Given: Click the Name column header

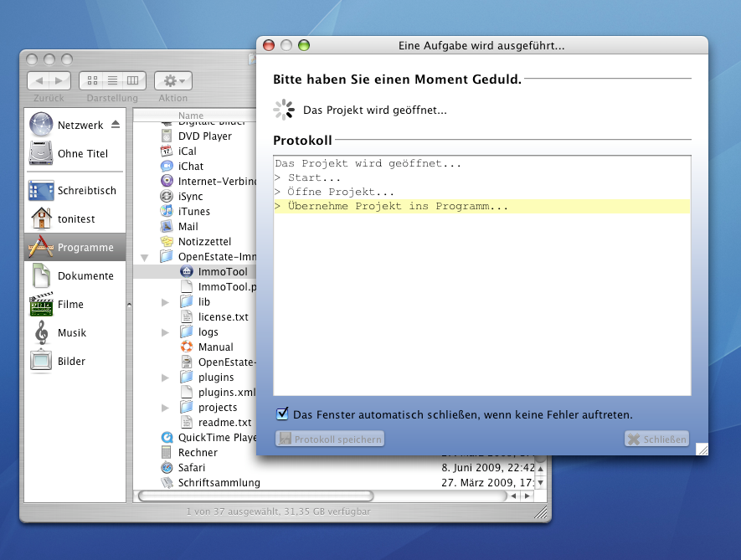Looking at the screenshot, I should [193, 116].
